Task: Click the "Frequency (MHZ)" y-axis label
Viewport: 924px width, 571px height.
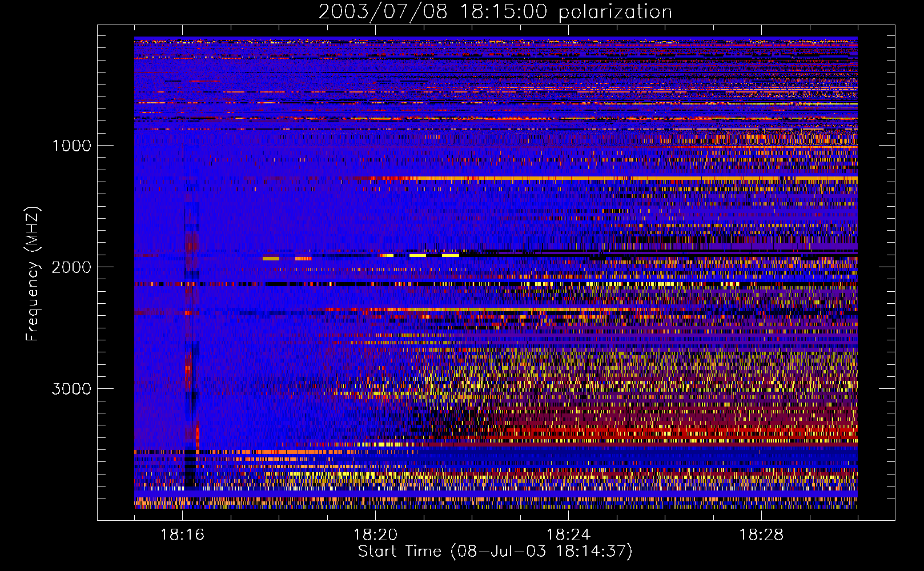Action: click(32, 274)
